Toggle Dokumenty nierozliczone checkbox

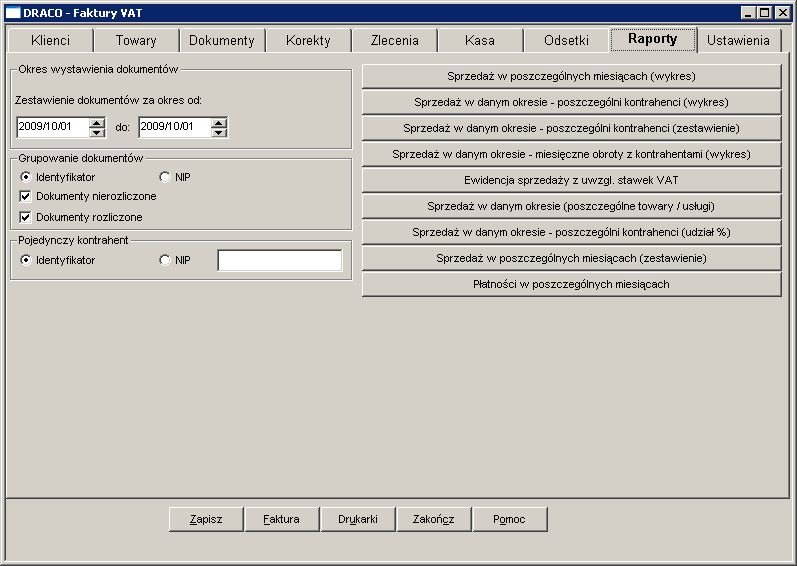[x=88, y=196]
